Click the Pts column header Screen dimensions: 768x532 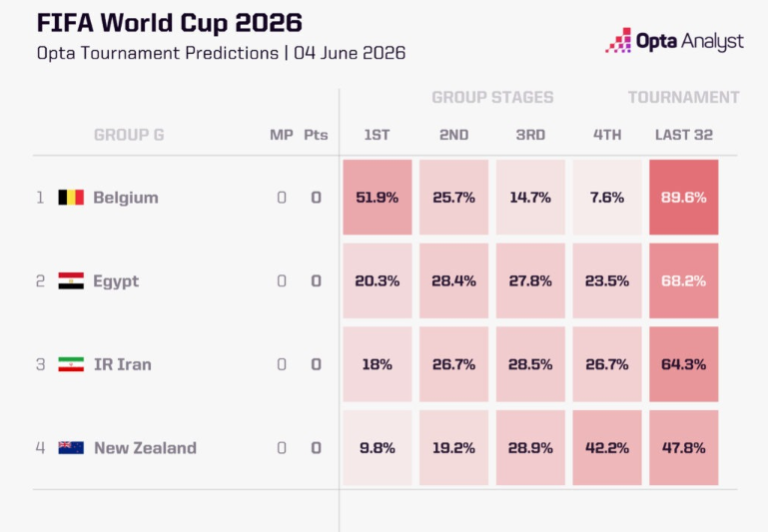(x=316, y=135)
